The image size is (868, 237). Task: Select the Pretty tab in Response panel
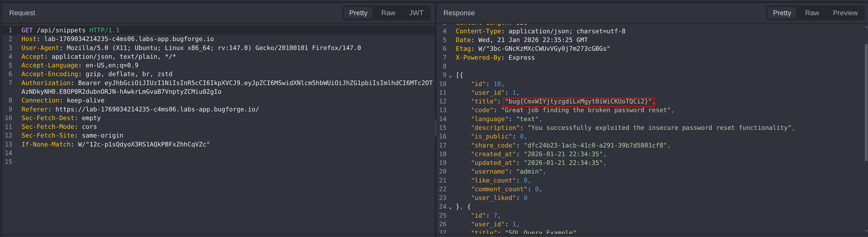click(782, 13)
